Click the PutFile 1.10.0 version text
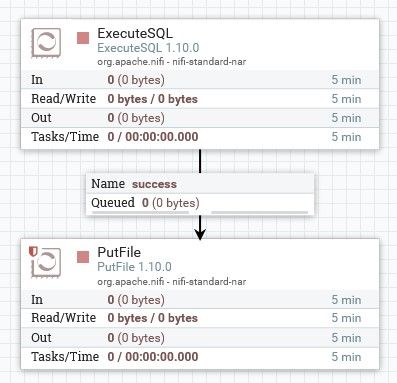 (x=134, y=267)
